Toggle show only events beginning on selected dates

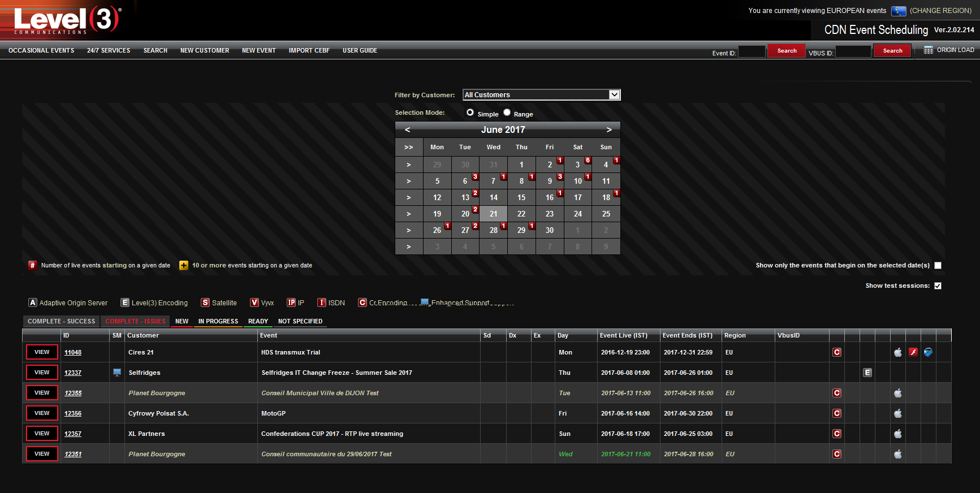(938, 265)
